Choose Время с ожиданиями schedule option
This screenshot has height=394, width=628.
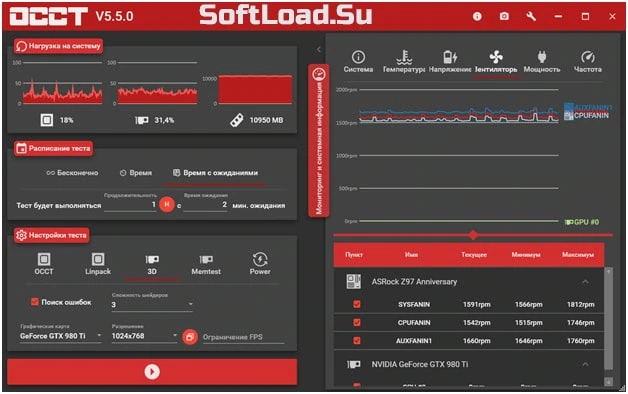(215, 173)
